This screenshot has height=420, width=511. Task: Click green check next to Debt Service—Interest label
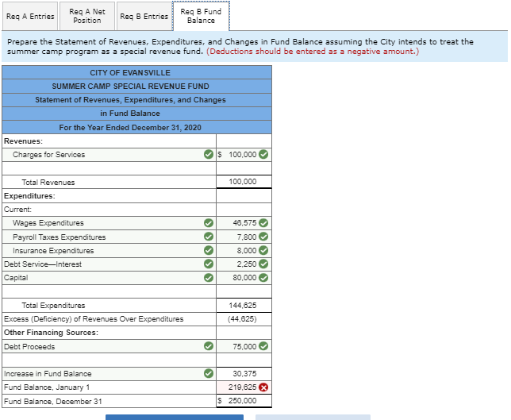[209, 264]
